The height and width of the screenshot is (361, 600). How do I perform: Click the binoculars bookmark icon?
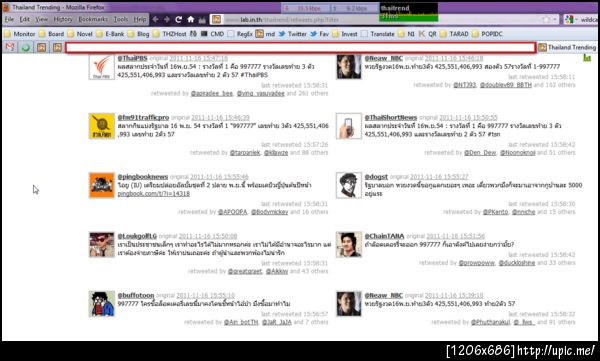pyautogui.click(x=194, y=34)
